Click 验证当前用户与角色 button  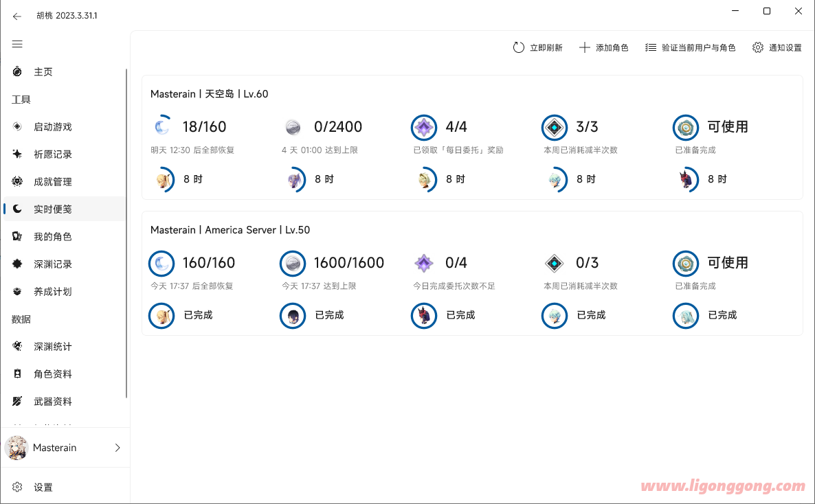(691, 47)
